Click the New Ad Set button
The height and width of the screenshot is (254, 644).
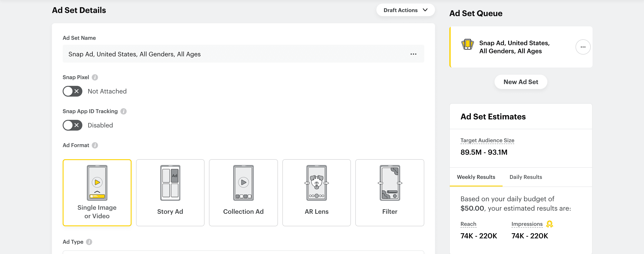520,82
